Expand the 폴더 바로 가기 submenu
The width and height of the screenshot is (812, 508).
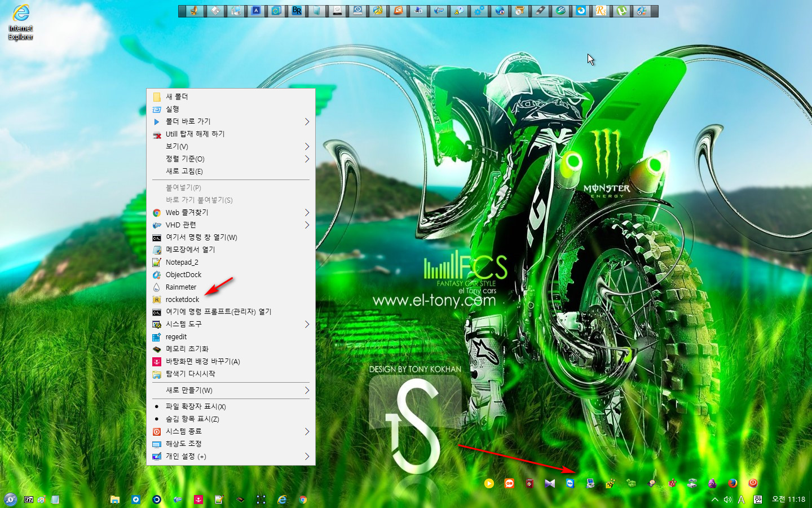point(231,121)
